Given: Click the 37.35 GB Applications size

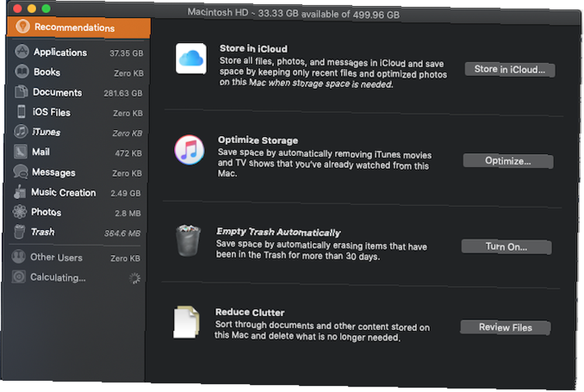Looking at the screenshot, I should tap(126, 53).
